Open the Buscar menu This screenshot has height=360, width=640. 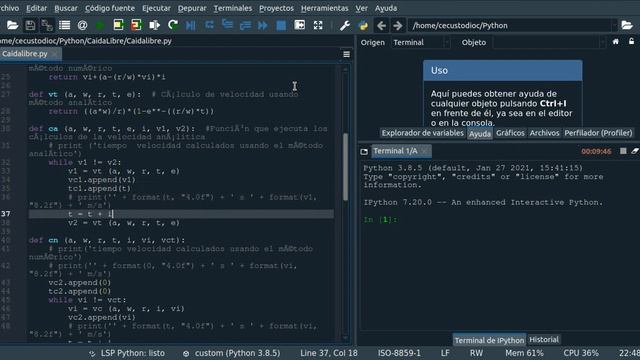pyautogui.click(x=66, y=8)
